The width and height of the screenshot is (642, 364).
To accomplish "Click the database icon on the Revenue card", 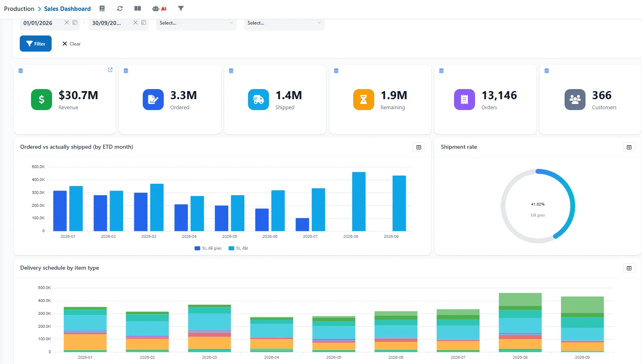I will click(21, 71).
